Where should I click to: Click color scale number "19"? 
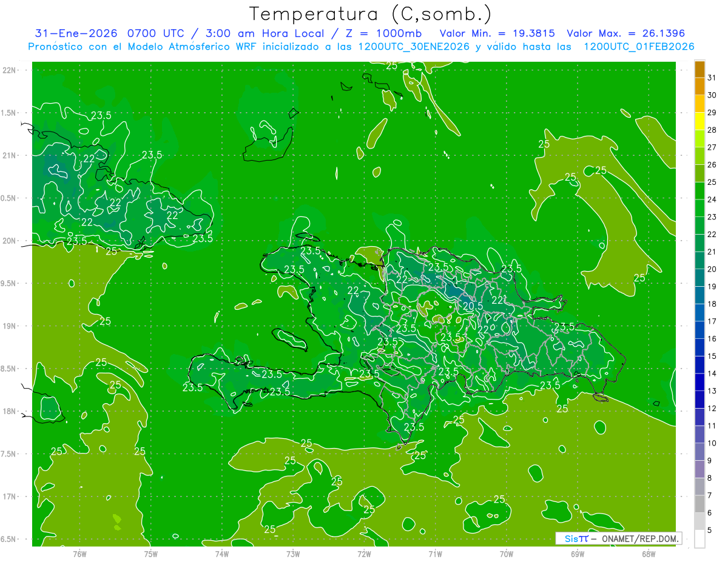tap(712, 287)
